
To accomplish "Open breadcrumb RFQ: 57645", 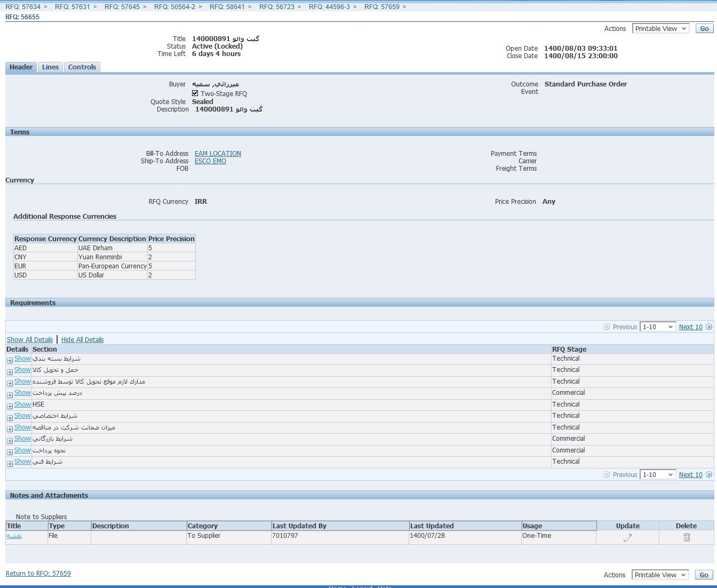I will 122,6.
